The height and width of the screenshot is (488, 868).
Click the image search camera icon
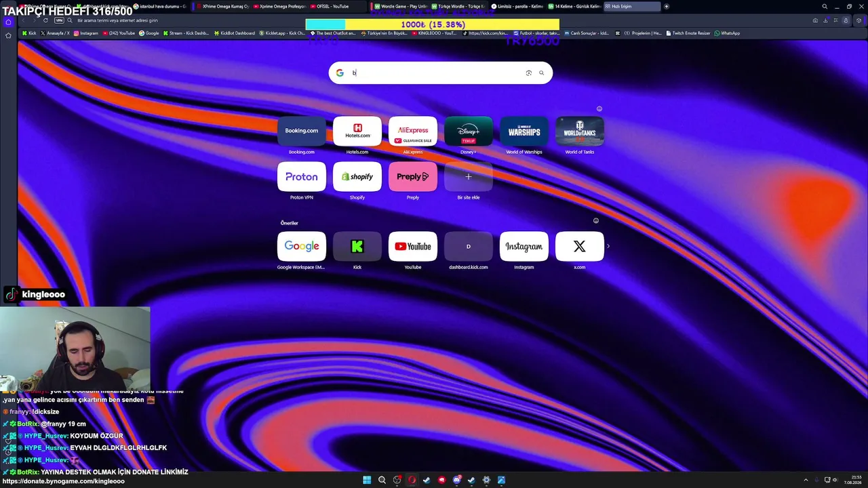(529, 73)
